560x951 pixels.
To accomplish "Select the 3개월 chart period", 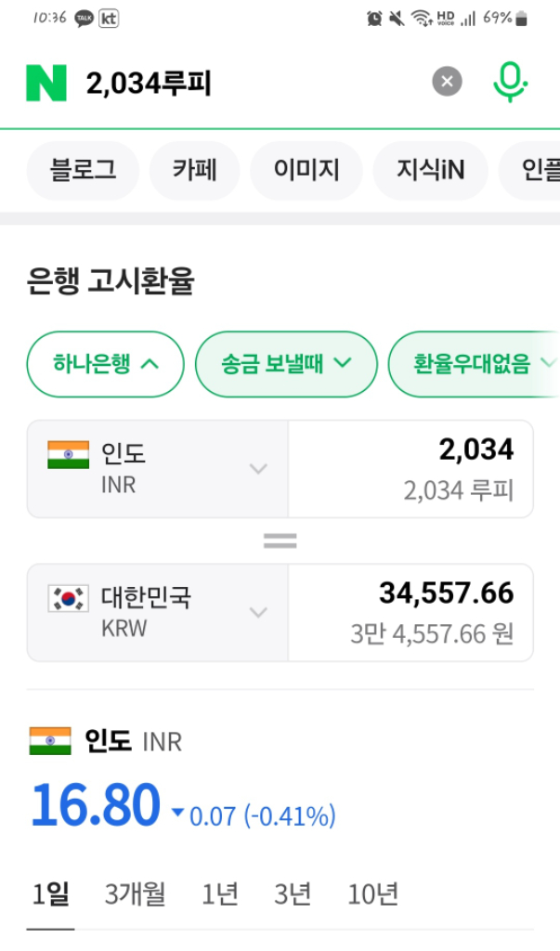I will (x=135, y=894).
